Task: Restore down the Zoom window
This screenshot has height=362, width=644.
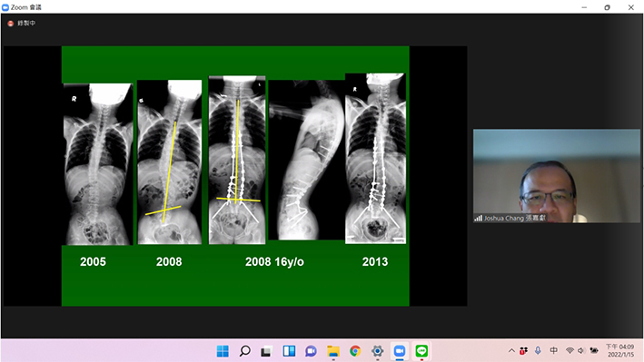Action: pos(607,7)
